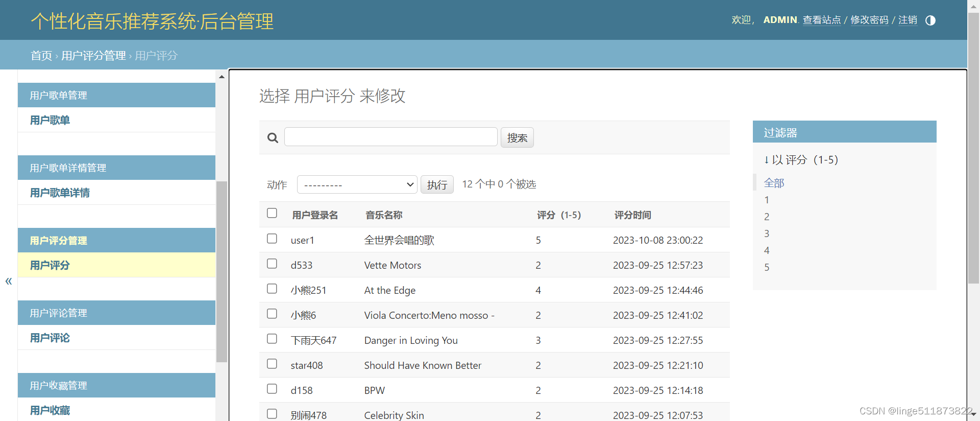
Task: Filter ratings by score 5
Action: tap(767, 267)
